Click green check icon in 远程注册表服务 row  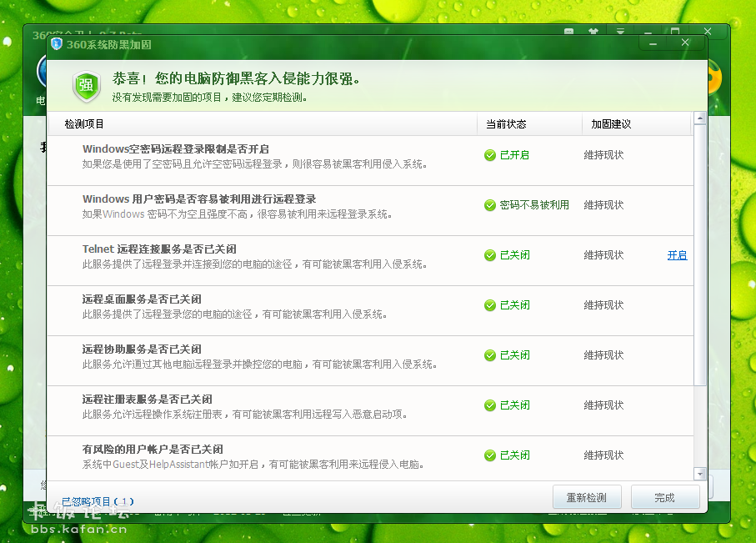click(490, 405)
